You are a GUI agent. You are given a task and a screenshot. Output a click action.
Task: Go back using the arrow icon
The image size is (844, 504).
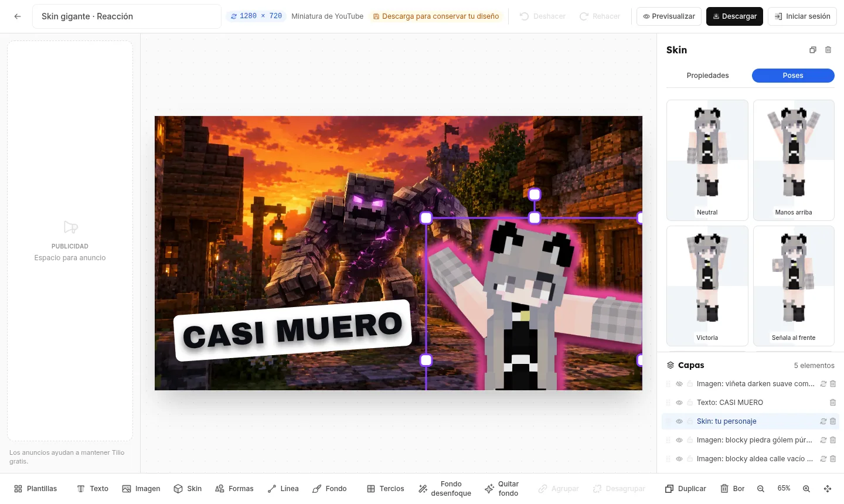[18, 16]
